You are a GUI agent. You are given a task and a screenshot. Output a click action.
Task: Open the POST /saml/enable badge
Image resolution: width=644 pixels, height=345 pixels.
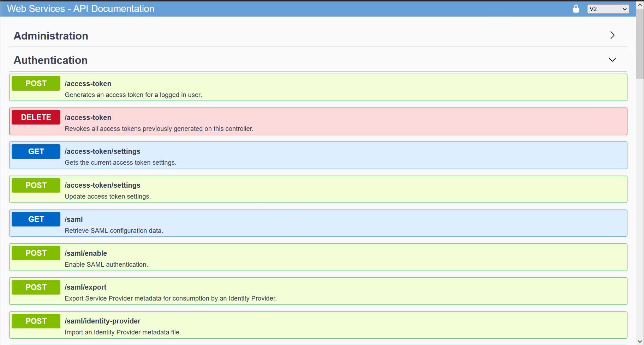pos(36,253)
